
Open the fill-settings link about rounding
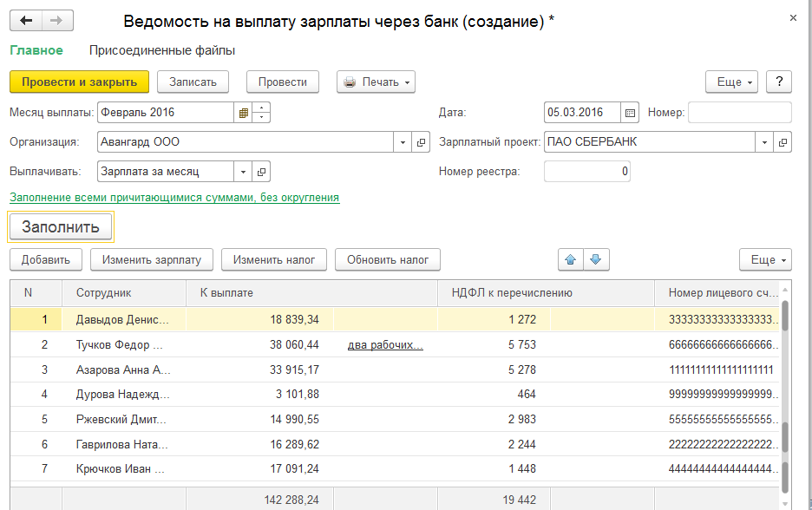click(174, 198)
